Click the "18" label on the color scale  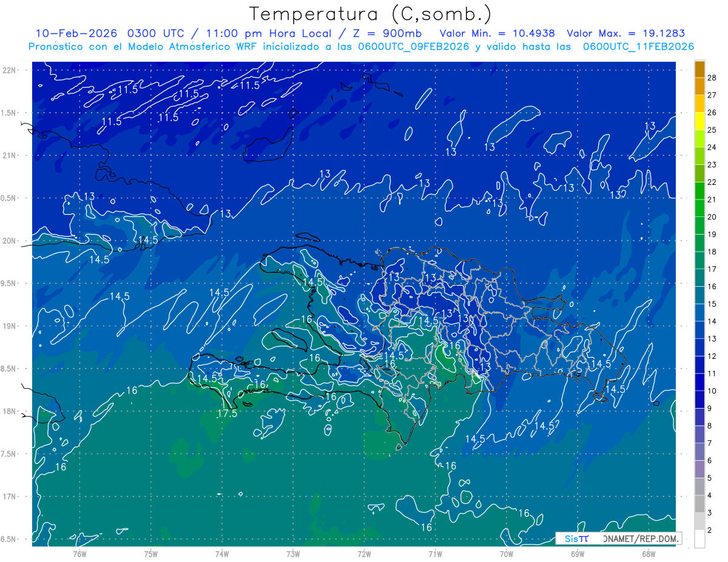(x=712, y=252)
